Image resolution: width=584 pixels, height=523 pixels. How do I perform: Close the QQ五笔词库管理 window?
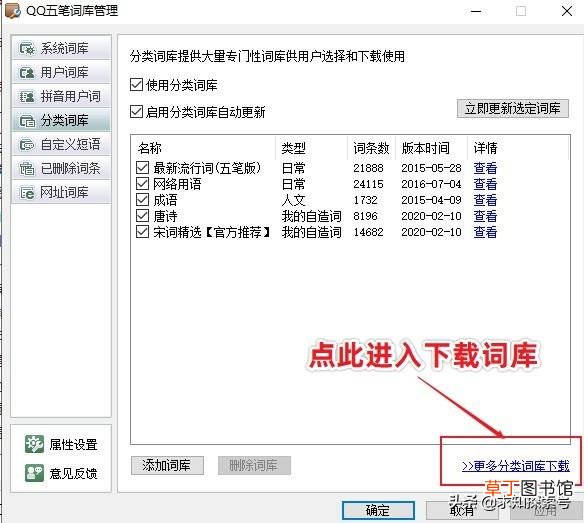567,11
